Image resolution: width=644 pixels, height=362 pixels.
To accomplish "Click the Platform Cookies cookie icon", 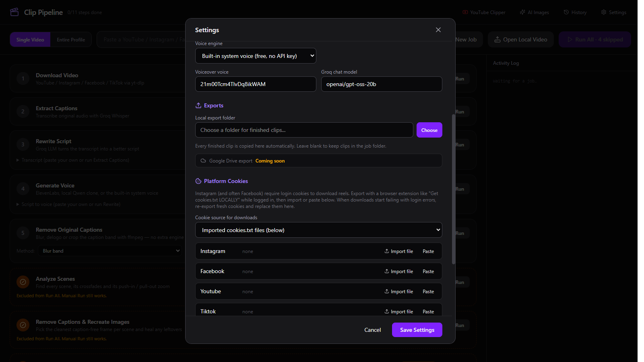I will (x=198, y=181).
